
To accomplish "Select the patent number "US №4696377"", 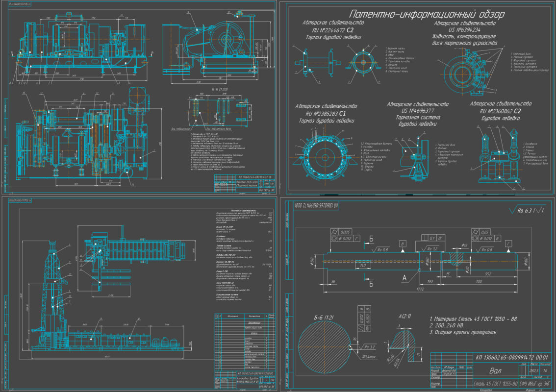I will tap(417, 111).
